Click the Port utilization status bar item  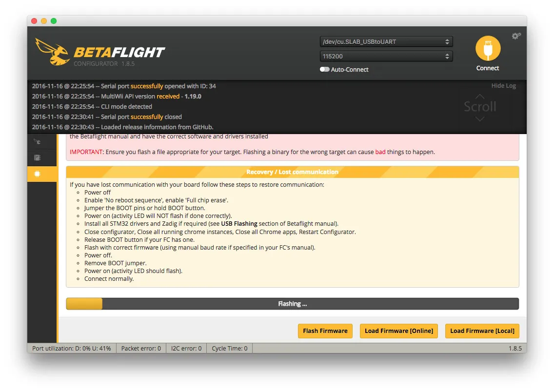(71, 349)
